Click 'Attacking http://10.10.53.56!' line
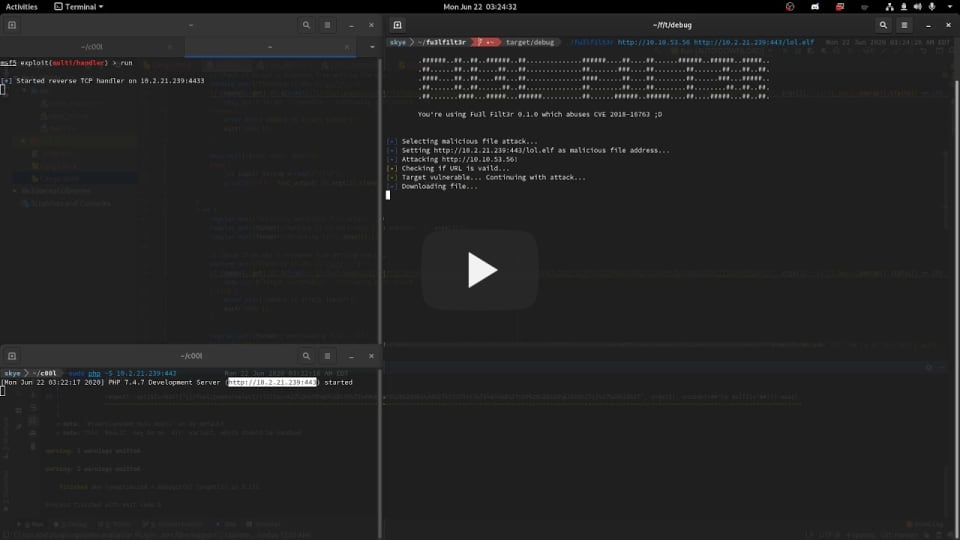The image size is (960, 540). point(453,159)
